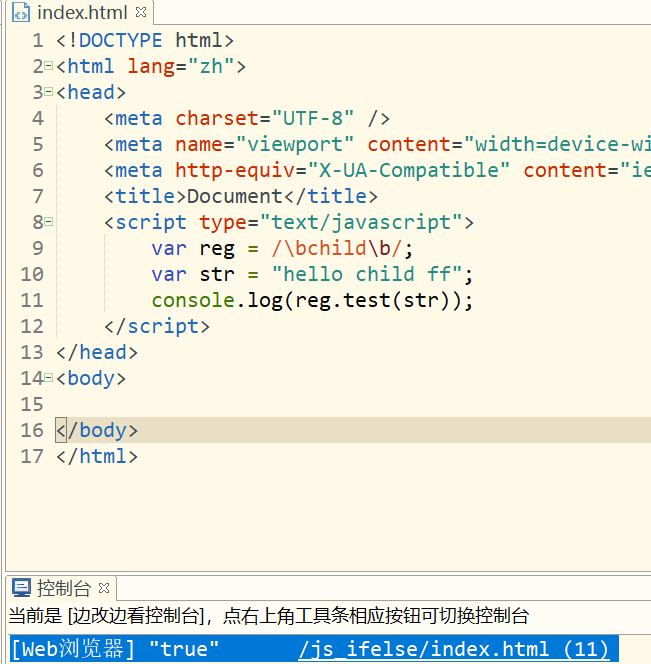Collapse the script block fold at line 8
The width and height of the screenshot is (651, 664).
pos(49,221)
